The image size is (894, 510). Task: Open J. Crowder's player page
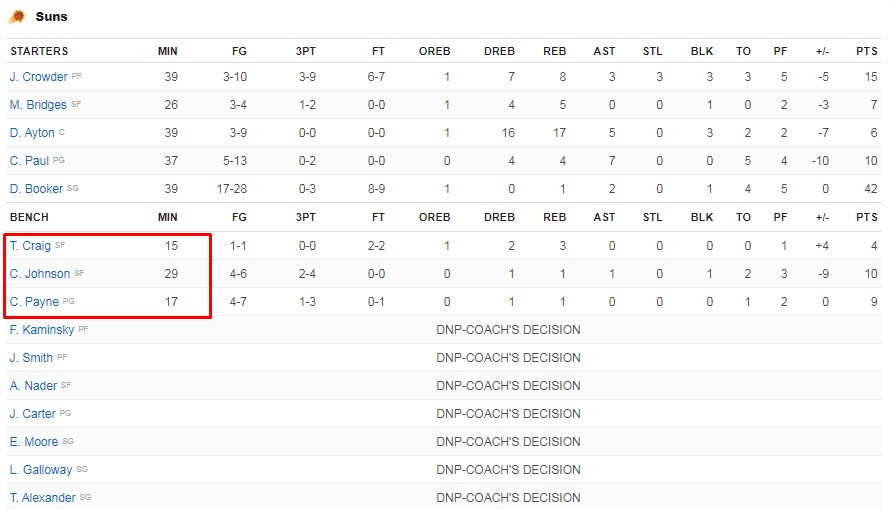[39, 77]
